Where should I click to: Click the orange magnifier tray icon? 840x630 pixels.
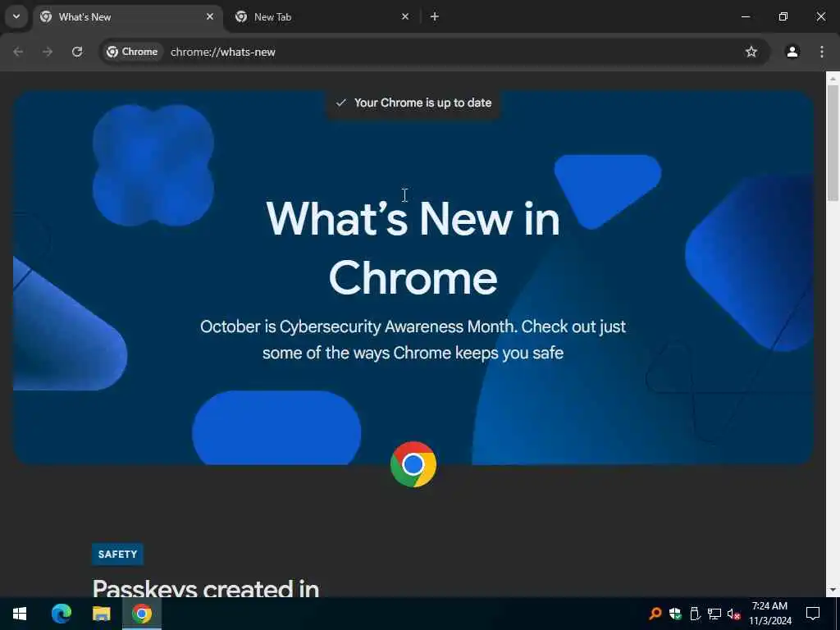pos(655,614)
